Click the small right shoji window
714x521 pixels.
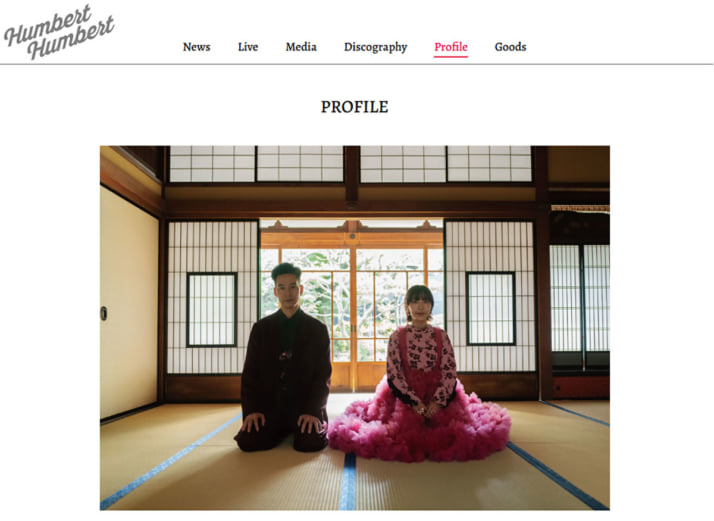[x=491, y=308]
